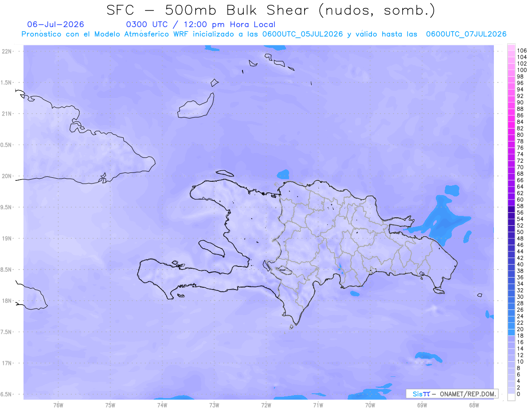This screenshot has height=411, width=532.
Task: Click the '100' value on the color scale
Action: pos(522,70)
